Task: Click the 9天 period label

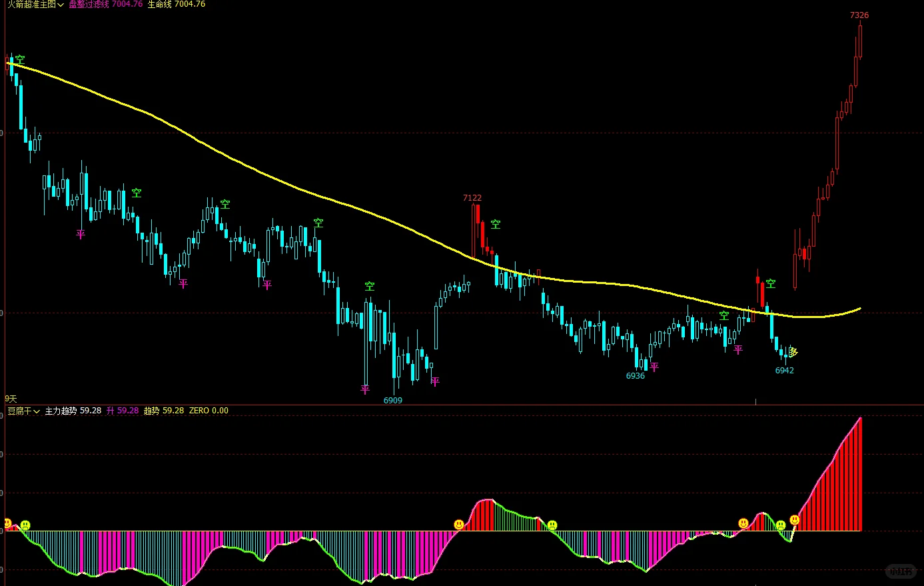Action: (11, 399)
